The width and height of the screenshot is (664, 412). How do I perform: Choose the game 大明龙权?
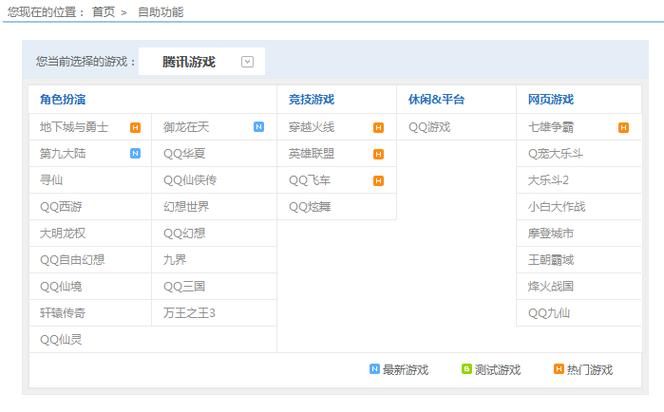coord(63,233)
